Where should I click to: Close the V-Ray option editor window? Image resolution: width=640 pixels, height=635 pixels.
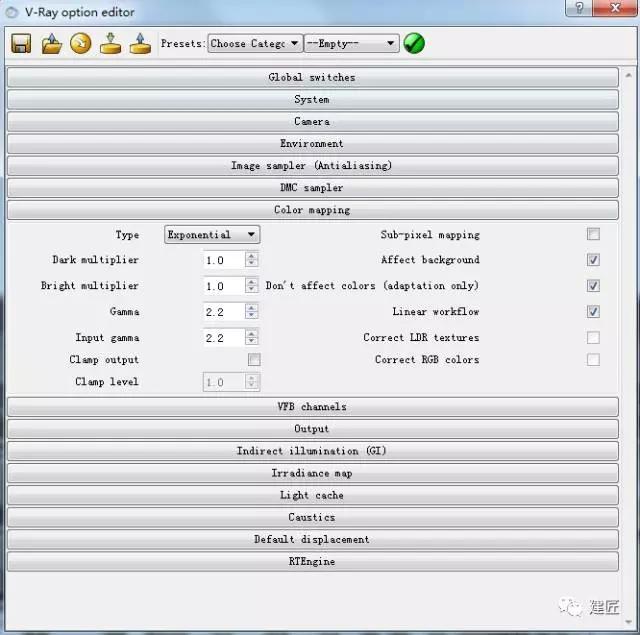click(x=616, y=7)
